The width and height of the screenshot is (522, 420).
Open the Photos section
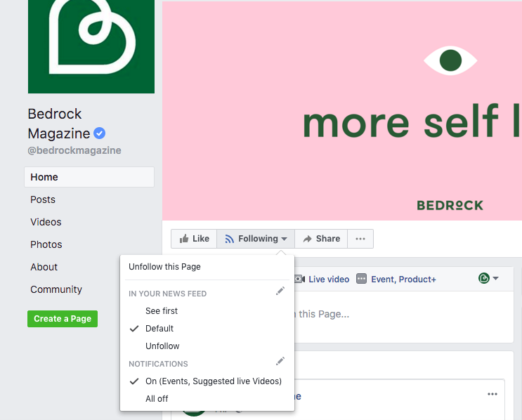[x=46, y=244]
